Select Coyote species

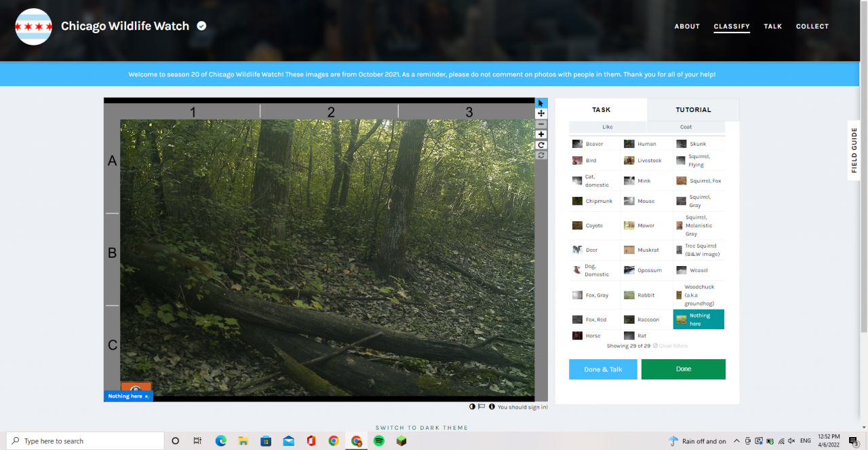(595, 225)
